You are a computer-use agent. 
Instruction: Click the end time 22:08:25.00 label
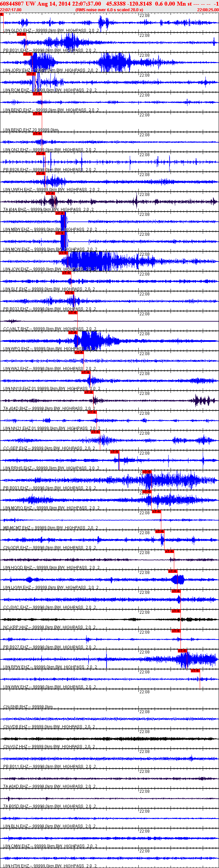[208, 10]
